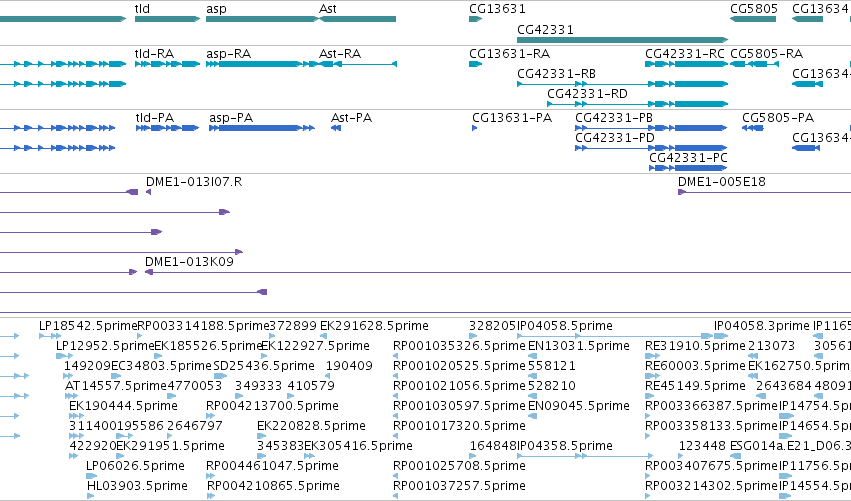Screen dimensions: 851x501
Task: Select the asp-RA transcript feature
Action: click(x=261, y=64)
